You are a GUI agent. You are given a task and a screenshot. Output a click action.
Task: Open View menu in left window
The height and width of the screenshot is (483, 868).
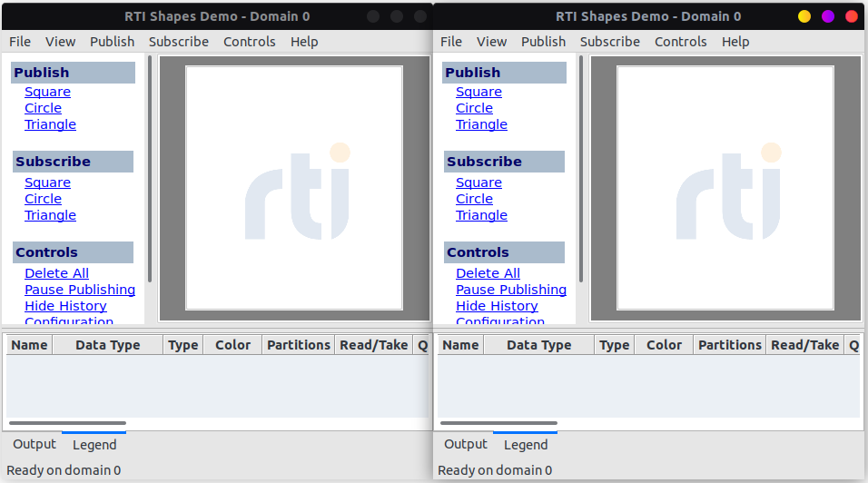point(60,42)
